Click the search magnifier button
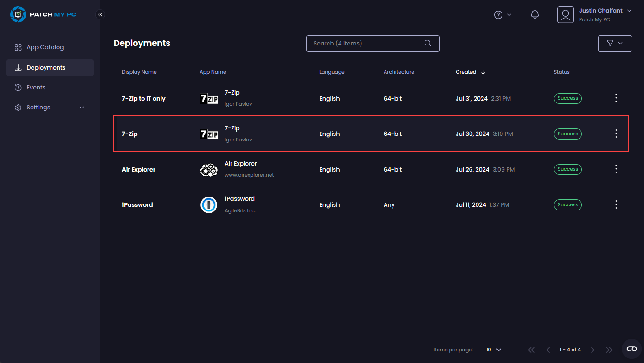This screenshot has width=644, height=363. coord(428,44)
